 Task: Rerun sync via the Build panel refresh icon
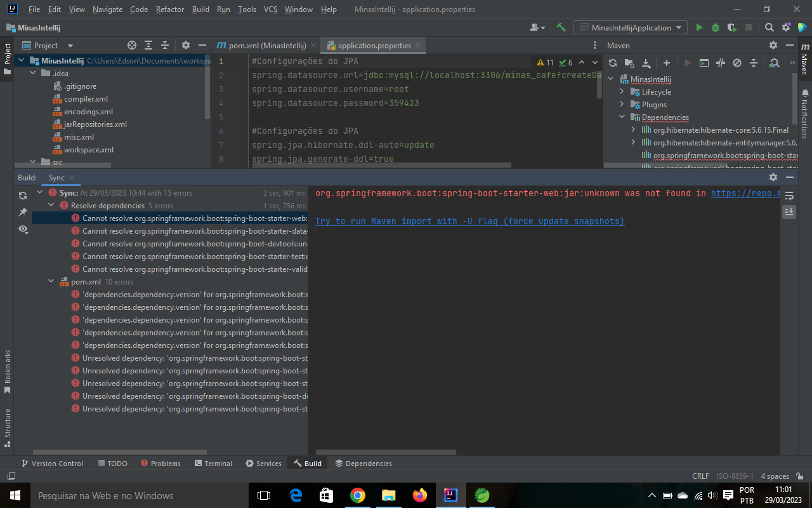pyautogui.click(x=23, y=196)
